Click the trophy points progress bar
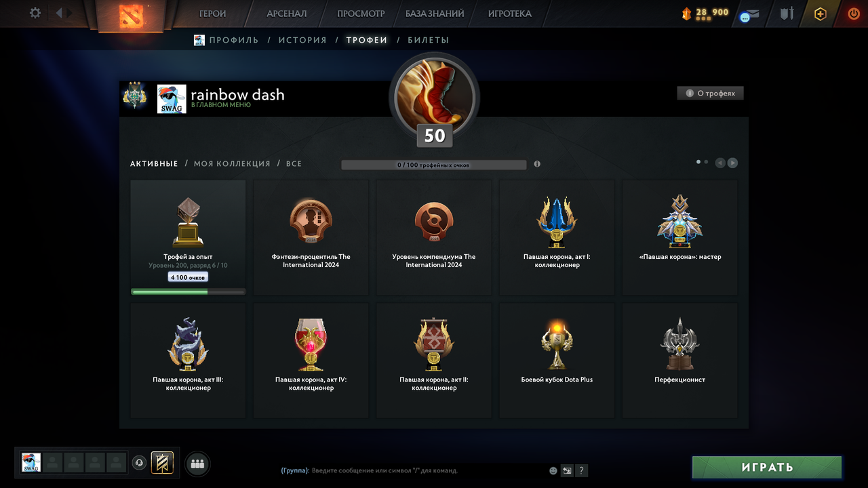The height and width of the screenshot is (488, 868). point(434,165)
